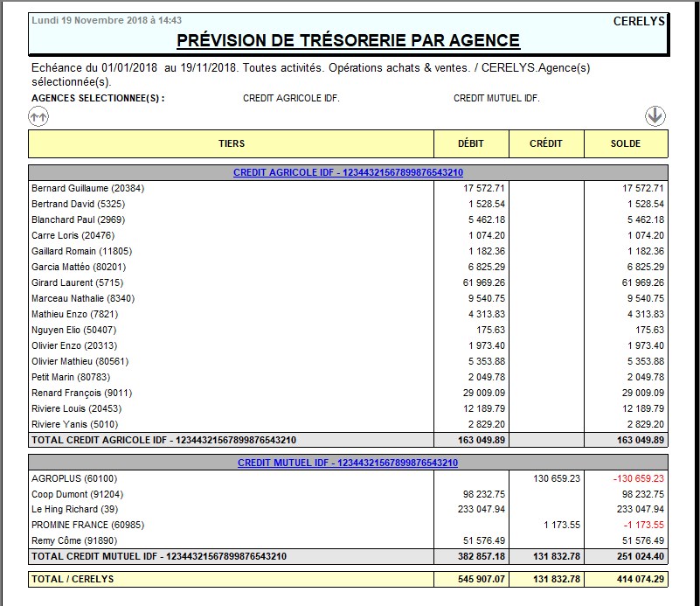Click the TOTAL / CERELYS grand total label
The height and width of the screenshot is (606, 700).
73,579
